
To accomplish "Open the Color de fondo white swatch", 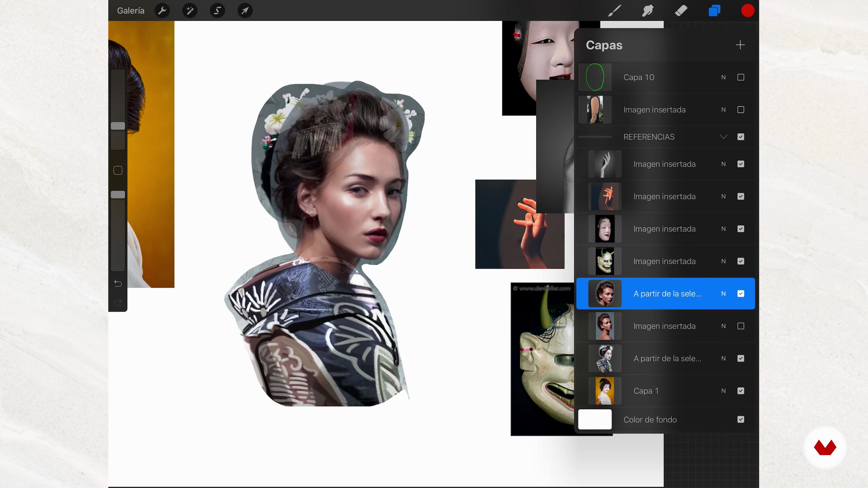I will [595, 419].
